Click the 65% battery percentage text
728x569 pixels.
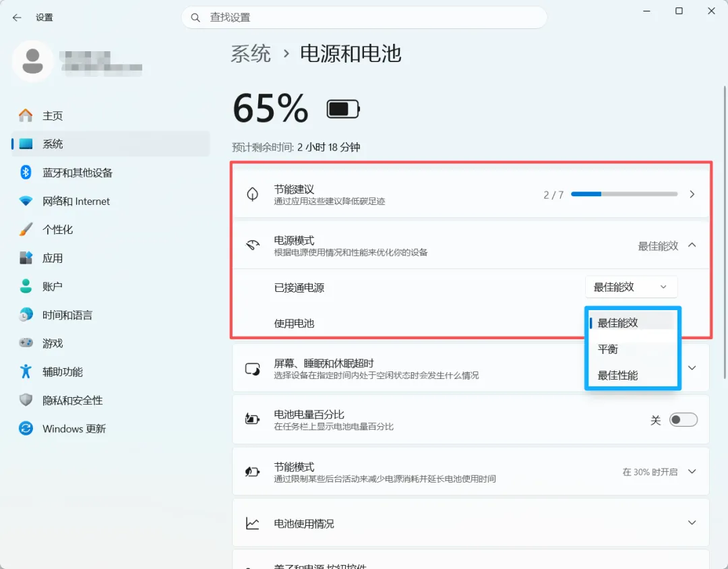(x=271, y=109)
